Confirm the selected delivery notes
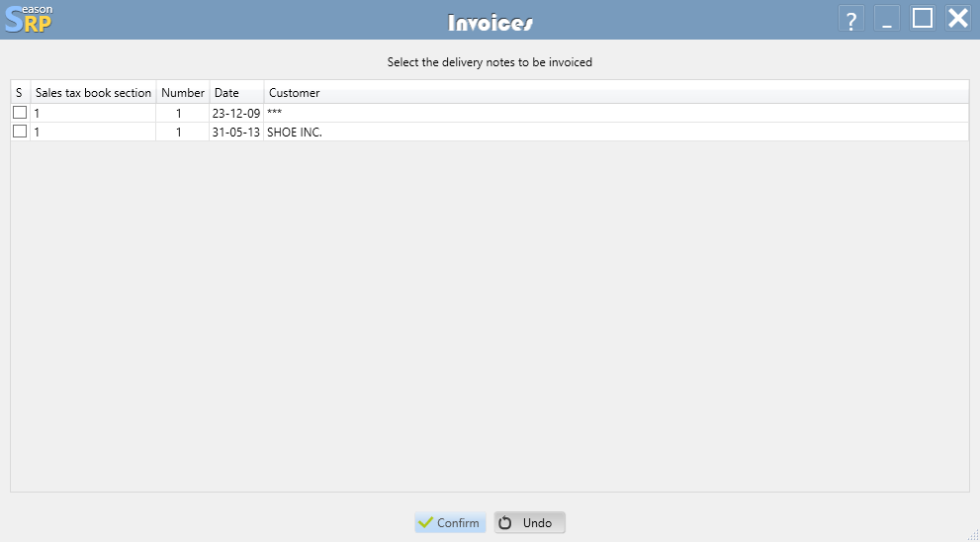The image size is (980, 542). click(450, 522)
